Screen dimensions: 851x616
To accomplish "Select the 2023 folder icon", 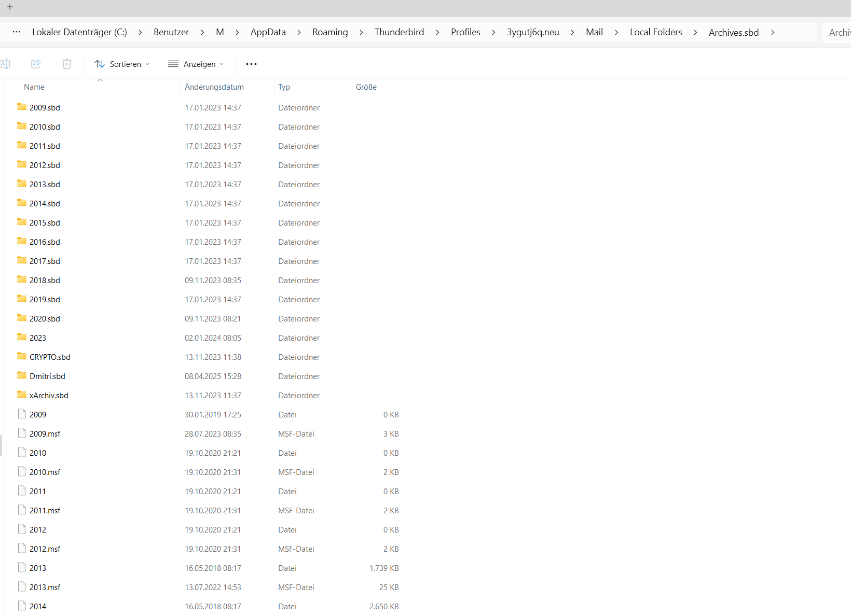I will pos(22,337).
